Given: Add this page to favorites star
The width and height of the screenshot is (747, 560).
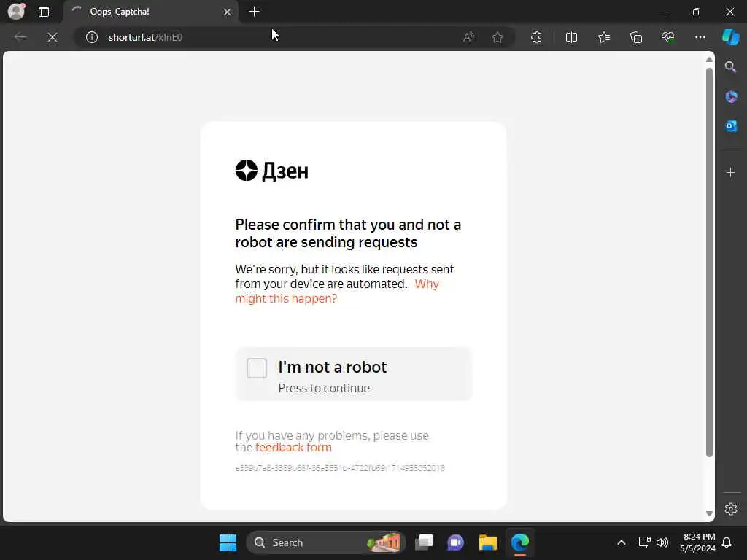Looking at the screenshot, I should coord(498,37).
